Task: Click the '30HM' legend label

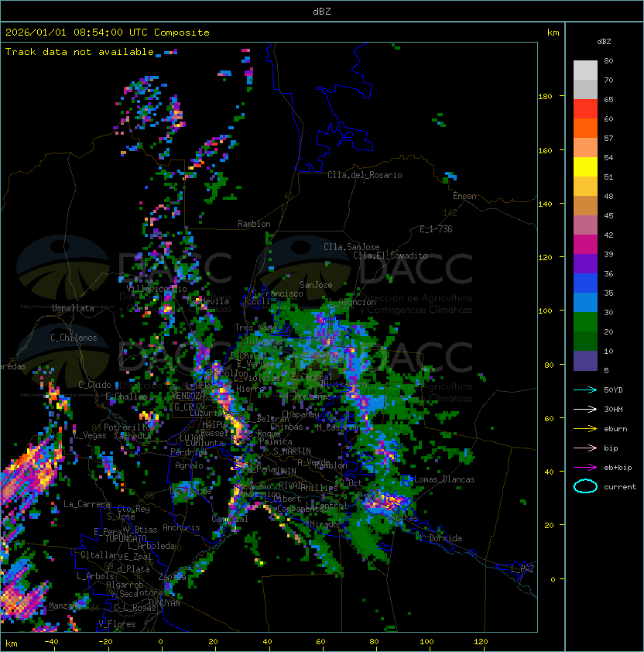Action: tap(613, 409)
